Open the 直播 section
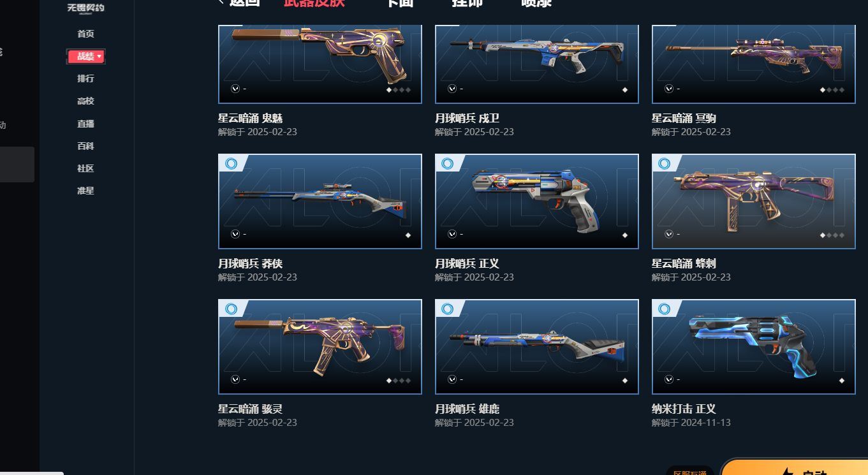The image size is (868, 475). (x=85, y=124)
